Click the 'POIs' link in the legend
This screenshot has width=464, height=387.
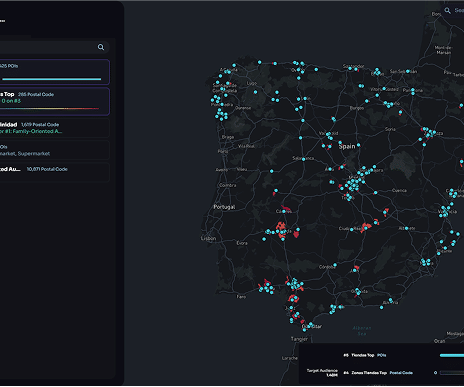point(382,355)
